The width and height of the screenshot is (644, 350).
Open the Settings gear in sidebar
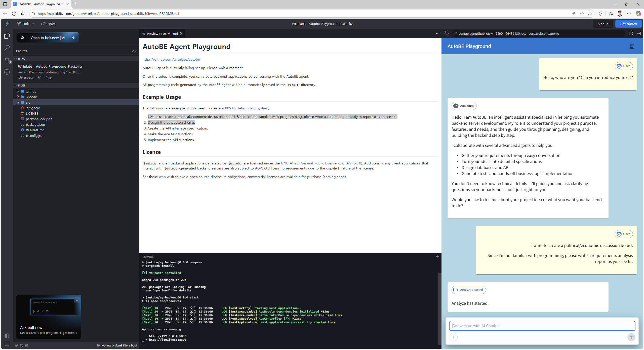point(7,72)
